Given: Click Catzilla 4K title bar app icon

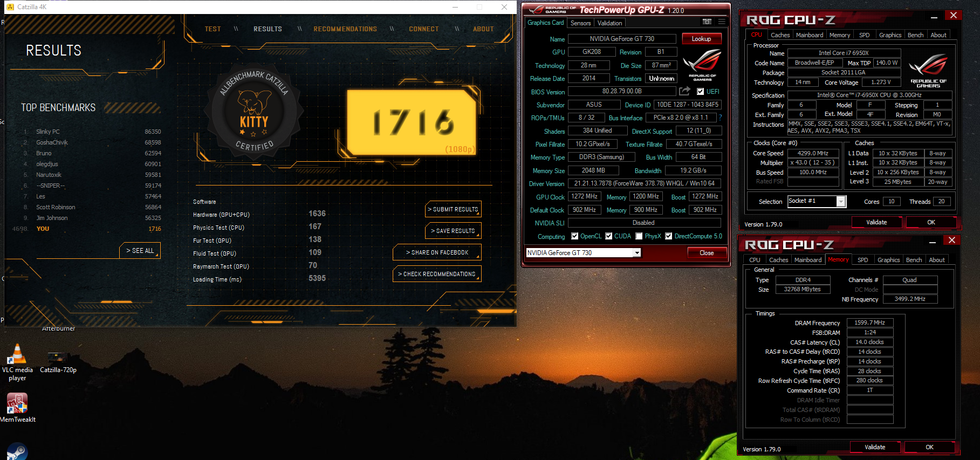Looking at the screenshot, I should point(10,7).
